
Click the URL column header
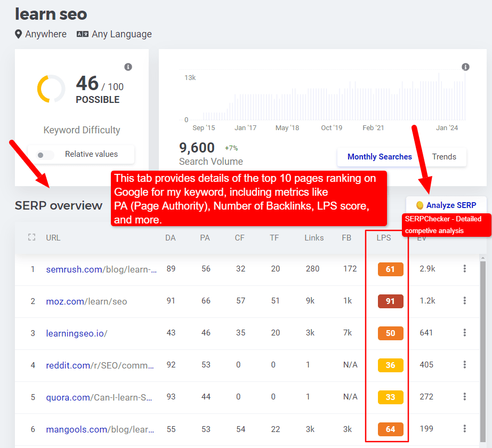53,238
